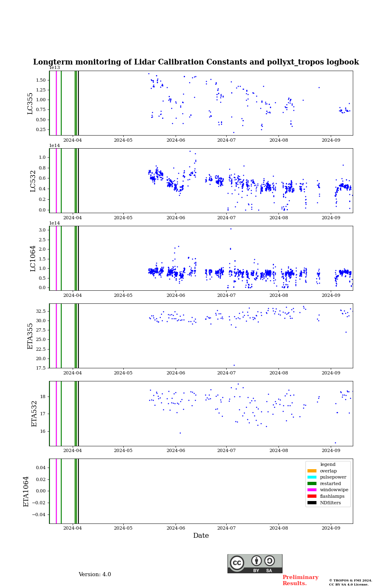Click the black NDfilters legend swatch
Image resolution: width=392 pixels, height=588 pixels.
pyautogui.click(x=312, y=503)
